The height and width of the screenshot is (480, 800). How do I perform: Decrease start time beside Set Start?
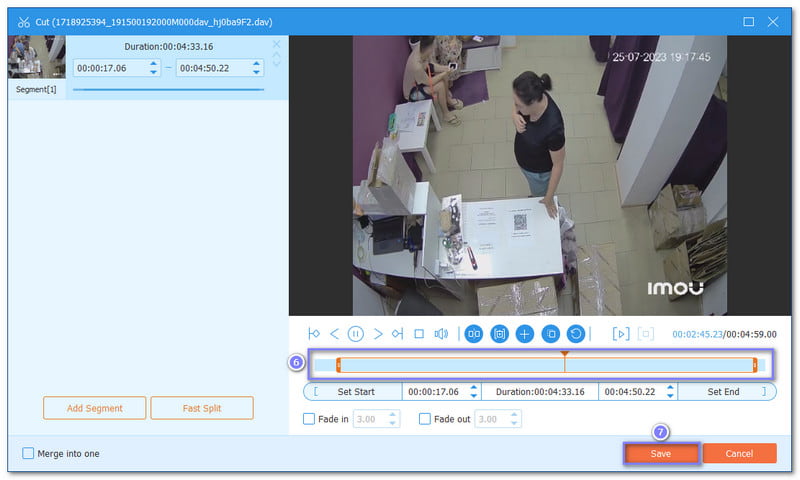(x=474, y=396)
